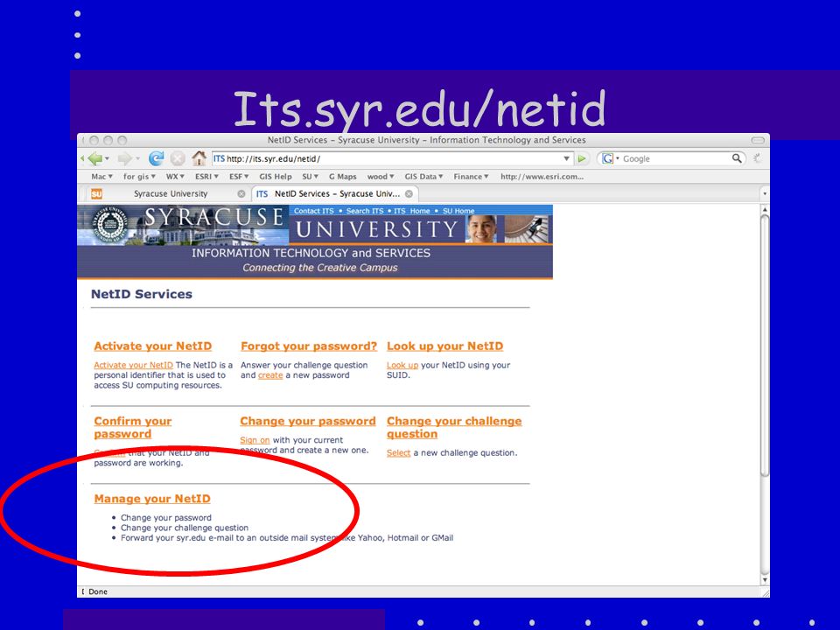Viewport: 840px width, 630px height.
Task: Click the 'NetID Services' page heading
Action: click(x=142, y=294)
